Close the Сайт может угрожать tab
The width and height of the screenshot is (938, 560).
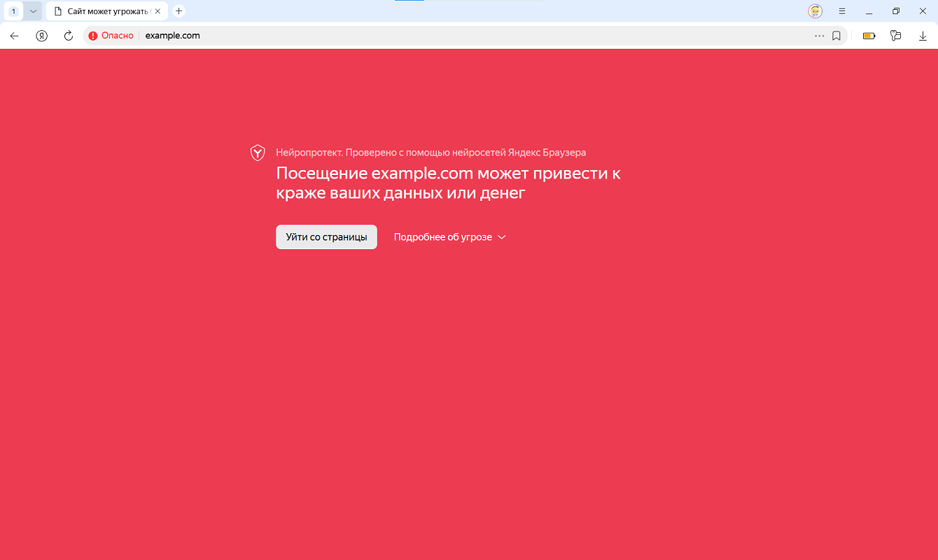tap(158, 11)
